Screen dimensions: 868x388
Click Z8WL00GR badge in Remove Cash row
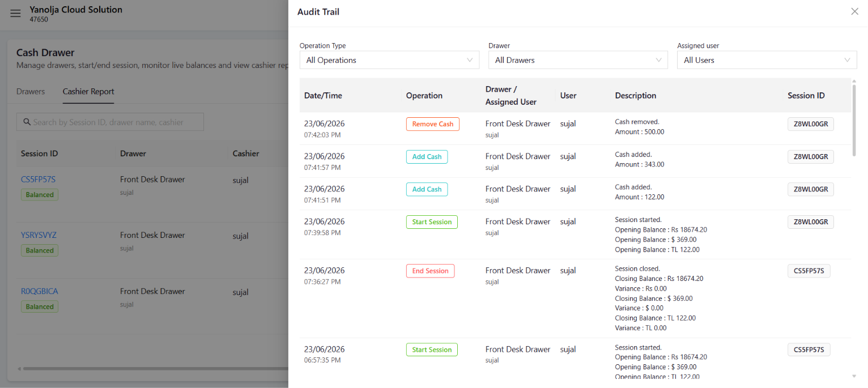coord(810,124)
